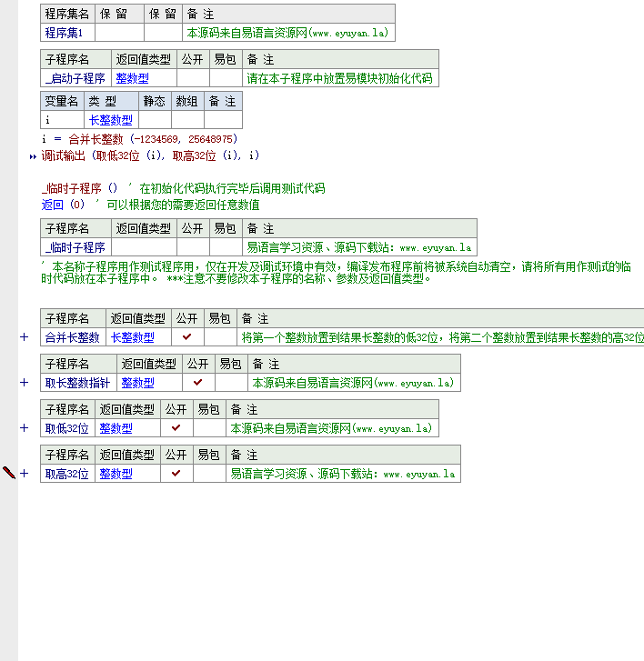
Task: Toggle the 公开 checkmark for 合并长整数
Action: pos(187,337)
